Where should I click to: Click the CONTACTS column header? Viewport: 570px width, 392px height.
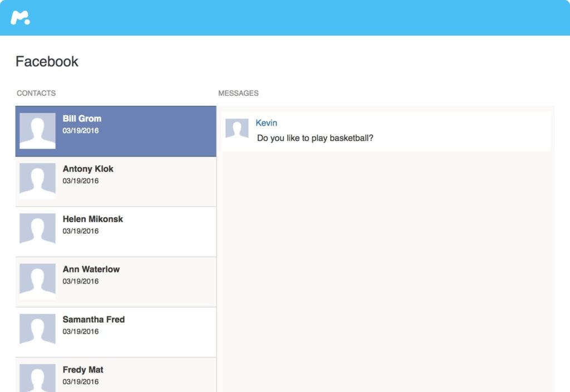(36, 93)
